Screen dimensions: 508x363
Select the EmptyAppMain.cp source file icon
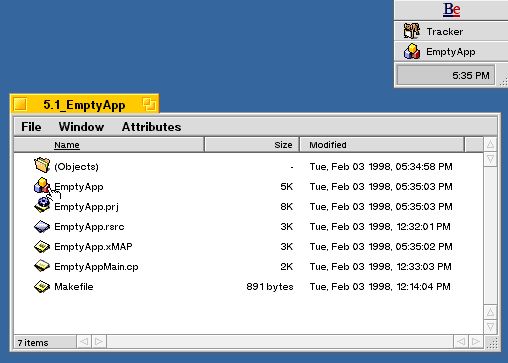(x=42, y=266)
